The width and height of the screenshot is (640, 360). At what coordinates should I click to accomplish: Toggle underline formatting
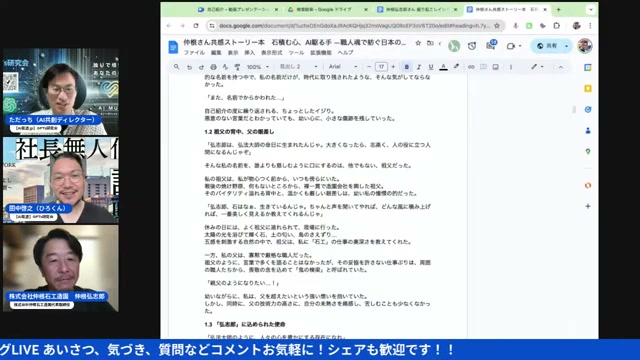[431, 67]
